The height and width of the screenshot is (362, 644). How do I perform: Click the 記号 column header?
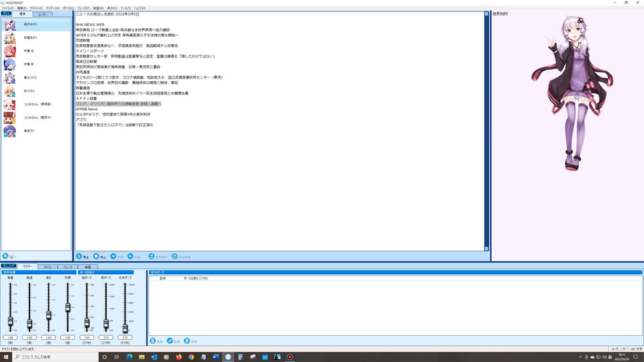[x=162, y=278]
